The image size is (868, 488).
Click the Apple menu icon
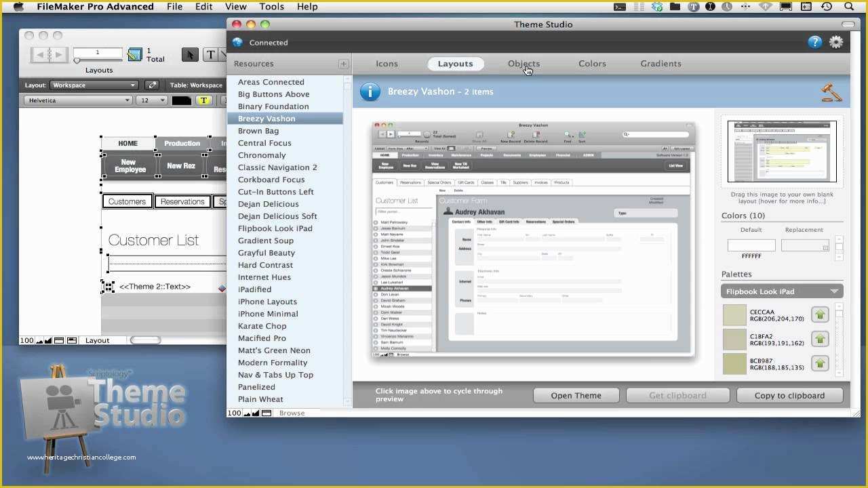tap(18, 7)
